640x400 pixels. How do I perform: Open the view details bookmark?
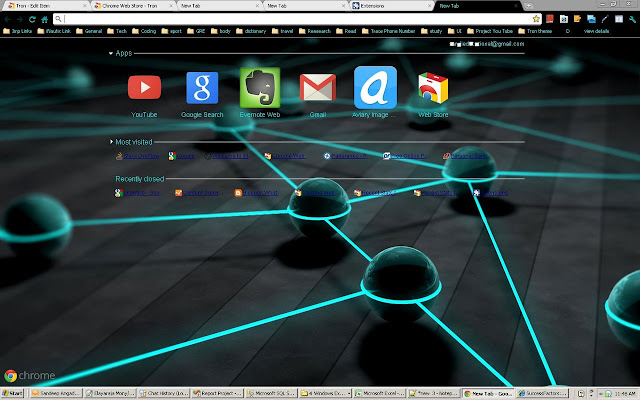(x=596, y=31)
